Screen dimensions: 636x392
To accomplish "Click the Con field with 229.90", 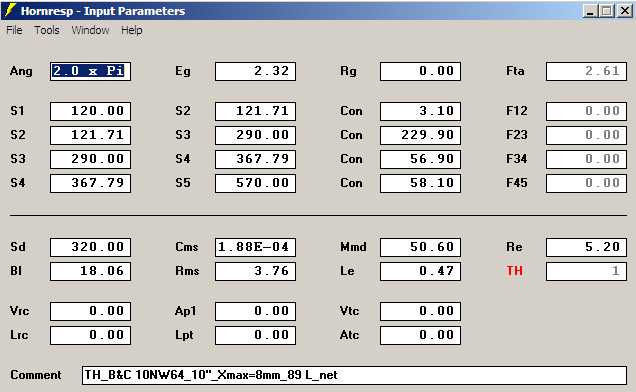I will pyautogui.click(x=420, y=135).
